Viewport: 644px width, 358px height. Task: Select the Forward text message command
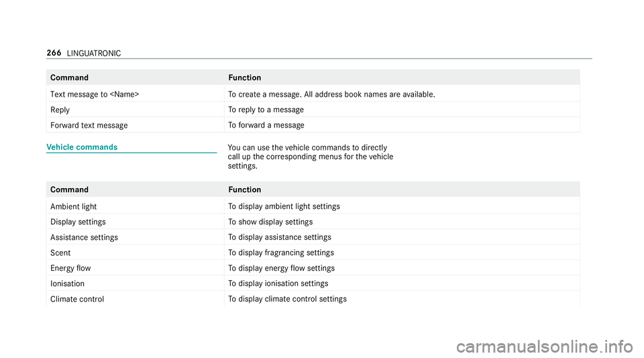tap(89, 125)
